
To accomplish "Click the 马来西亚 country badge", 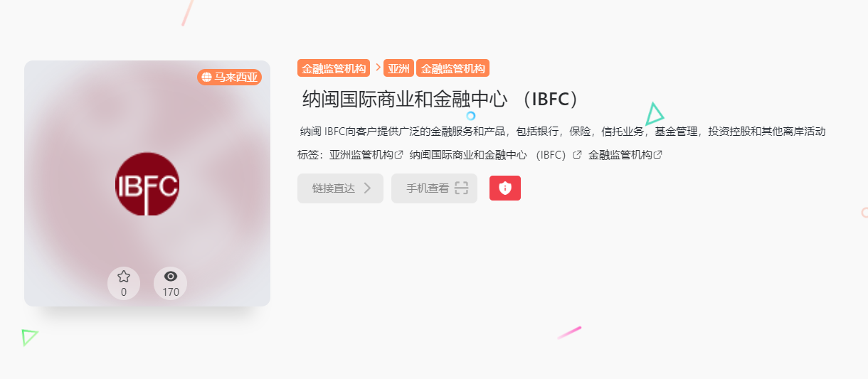I will 230,77.
